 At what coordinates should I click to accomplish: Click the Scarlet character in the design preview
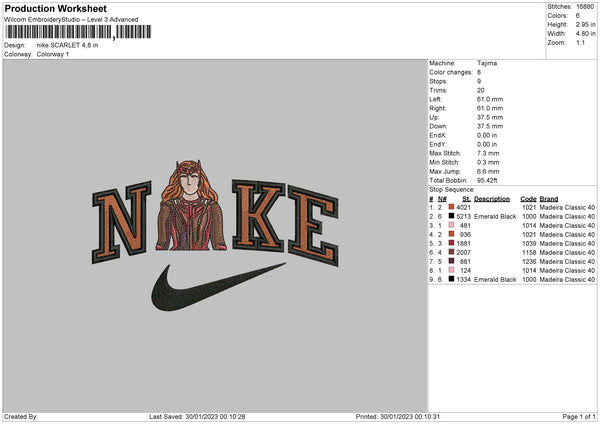[191, 205]
